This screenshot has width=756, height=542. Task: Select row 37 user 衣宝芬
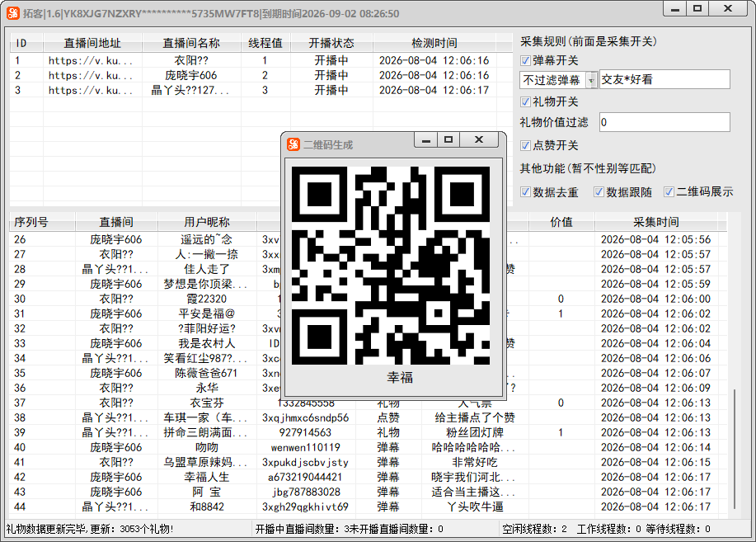[206, 403]
